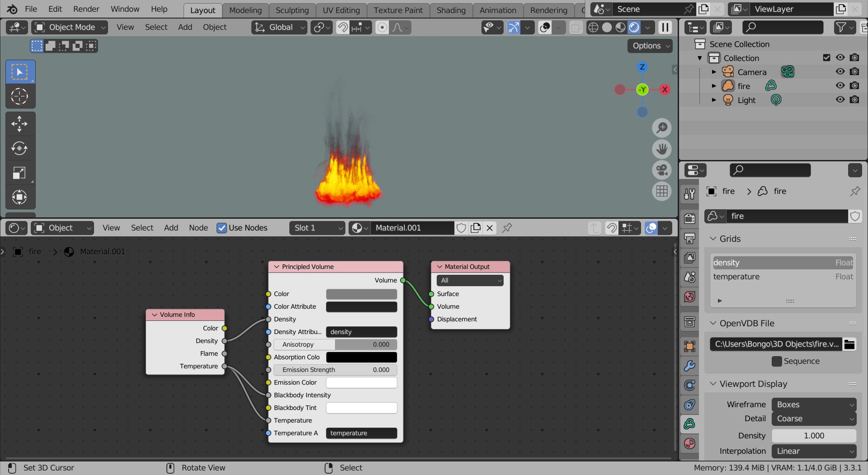The width and height of the screenshot is (868, 475).
Task: Toggle camera view in viewport
Action: (662, 170)
